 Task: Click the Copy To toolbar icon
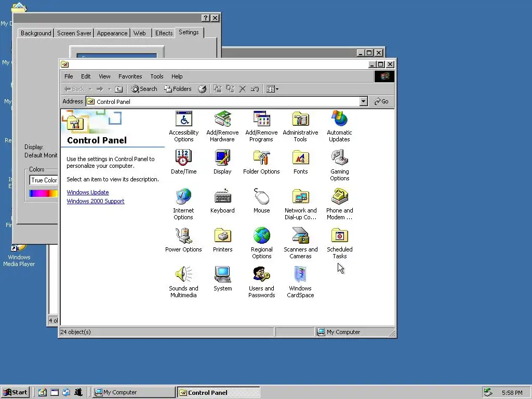(x=230, y=89)
